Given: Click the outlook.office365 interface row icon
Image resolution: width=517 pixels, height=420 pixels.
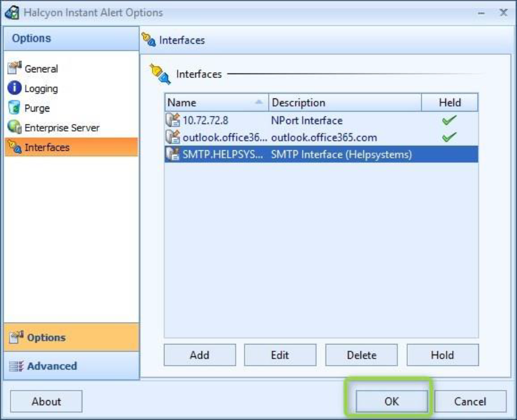Looking at the screenshot, I should (173, 137).
